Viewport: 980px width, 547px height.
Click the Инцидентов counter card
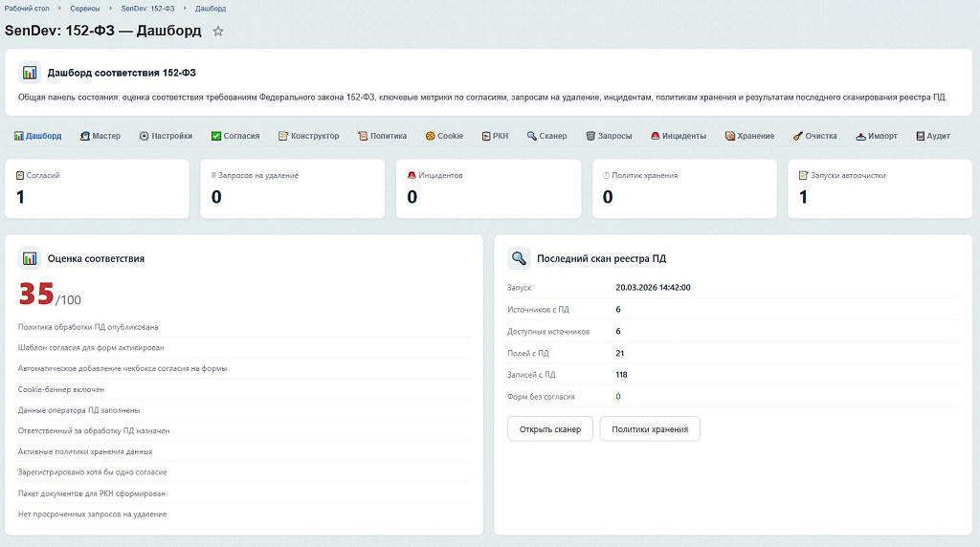[488, 188]
